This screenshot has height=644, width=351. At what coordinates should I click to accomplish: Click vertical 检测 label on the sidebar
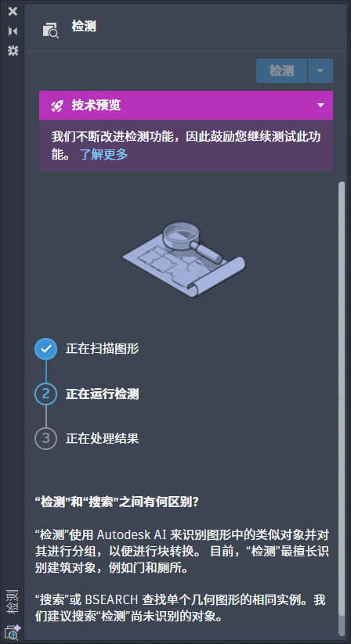point(13,602)
